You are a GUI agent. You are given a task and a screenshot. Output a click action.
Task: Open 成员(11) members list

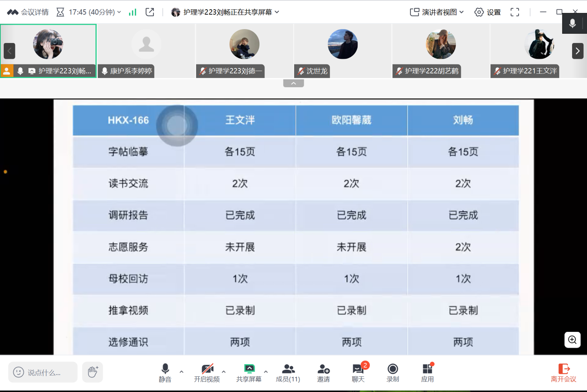(x=288, y=373)
